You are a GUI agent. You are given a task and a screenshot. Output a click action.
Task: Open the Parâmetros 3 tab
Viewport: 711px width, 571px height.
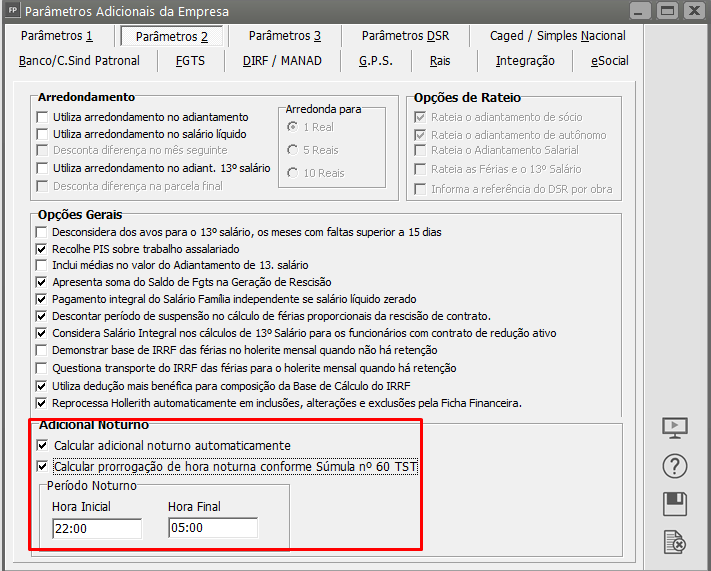[284, 36]
